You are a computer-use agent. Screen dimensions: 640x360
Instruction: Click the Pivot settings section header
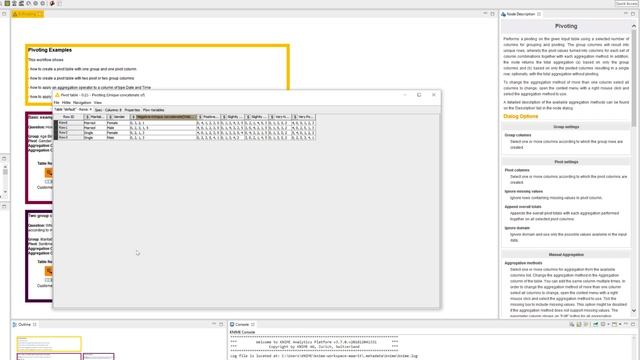[566, 162]
